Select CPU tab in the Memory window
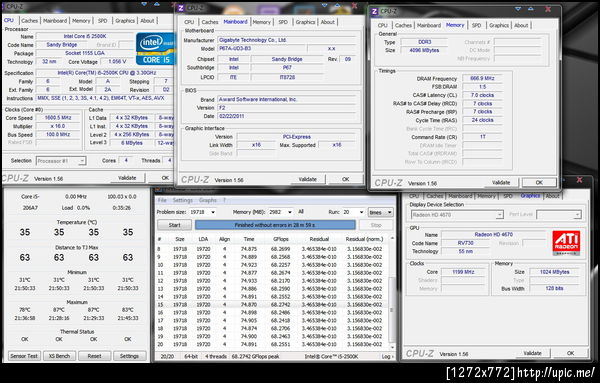This screenshot has height=383, width=600. point(383,25)
